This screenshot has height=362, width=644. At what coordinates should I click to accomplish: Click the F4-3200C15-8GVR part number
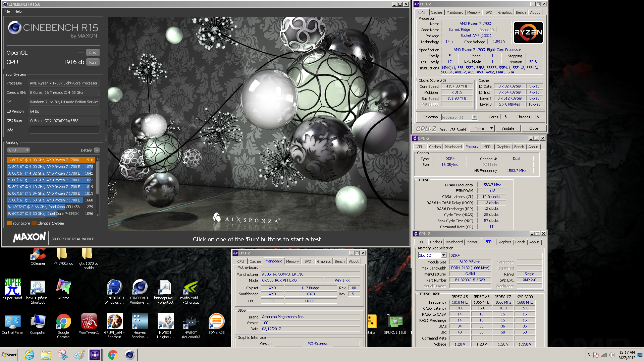click(x=470, y=280)
